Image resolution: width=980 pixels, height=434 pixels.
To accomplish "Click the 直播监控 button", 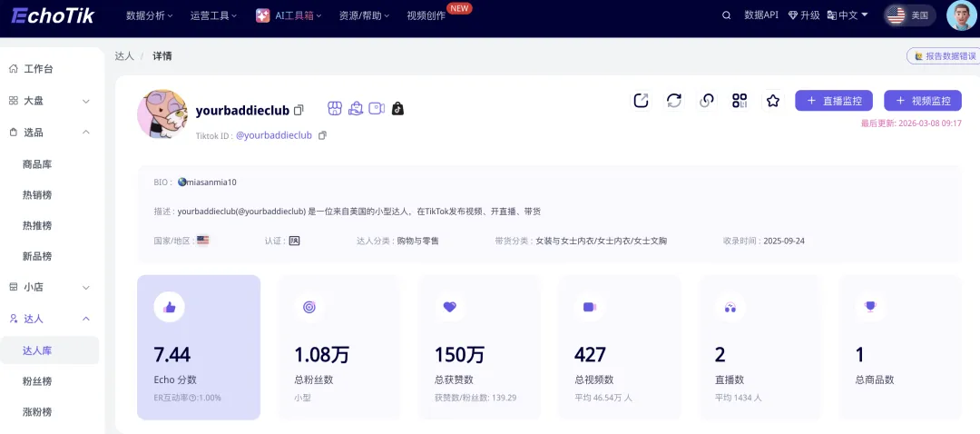I will [x=834, y=101].
